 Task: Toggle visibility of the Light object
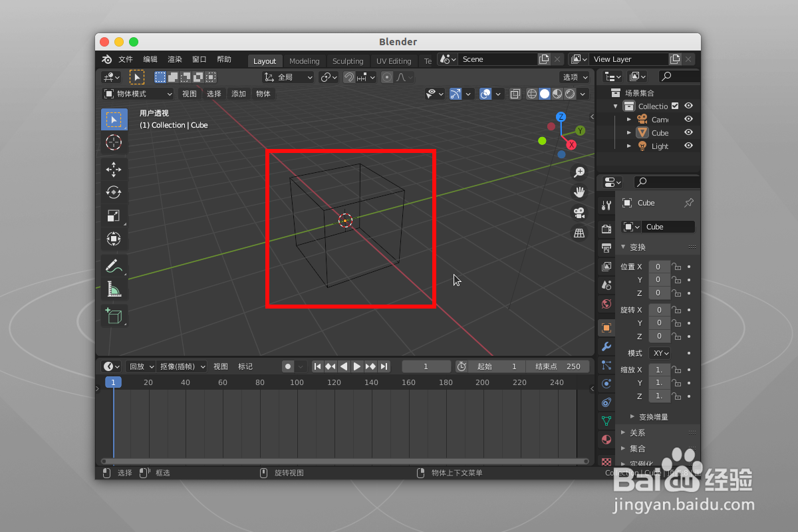(688, 146)
